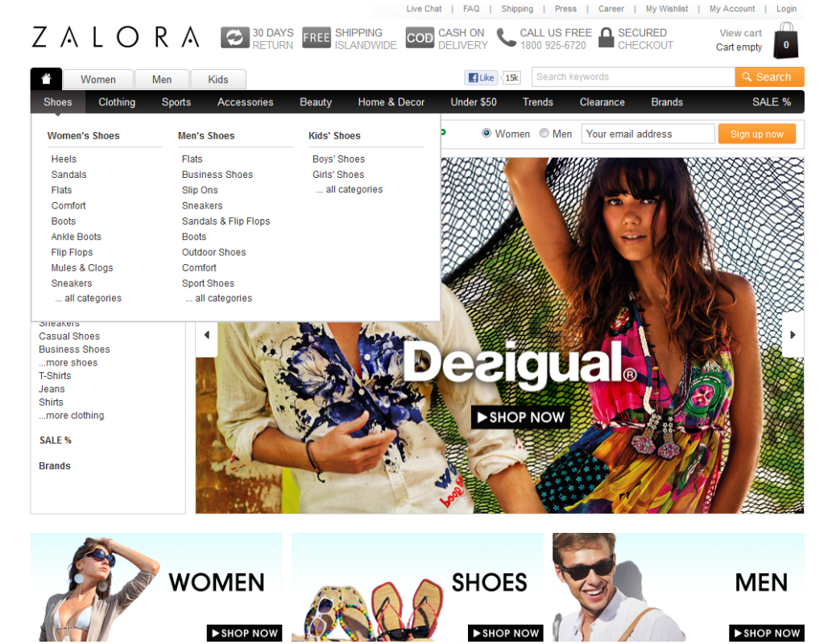This screenshot has width=824, height=644.
Task: Open My Account link
Action: tap(731, 9)
